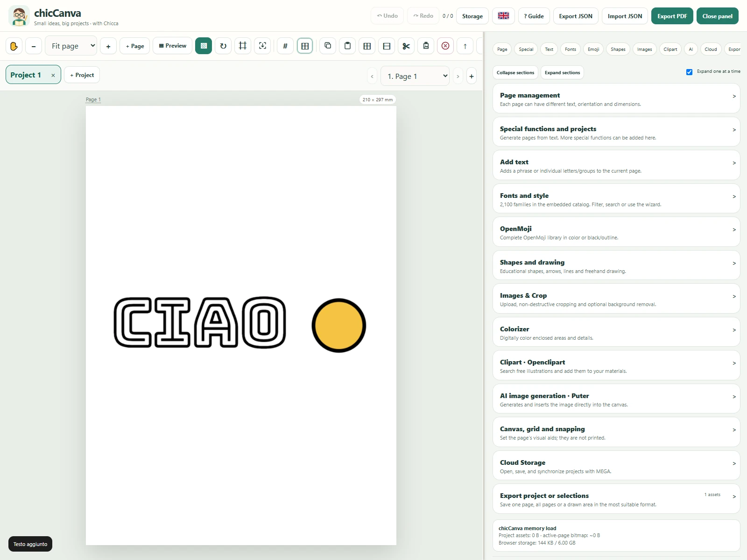Open the Fit page zoom dropdown
The image size is (747, 560).
click(71, 46)
